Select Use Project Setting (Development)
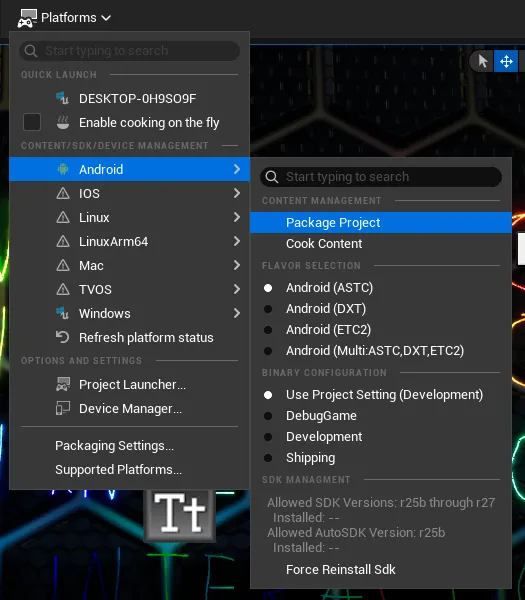Image resolution: width=525 pixels, height=600 pixels. point(381,395)
